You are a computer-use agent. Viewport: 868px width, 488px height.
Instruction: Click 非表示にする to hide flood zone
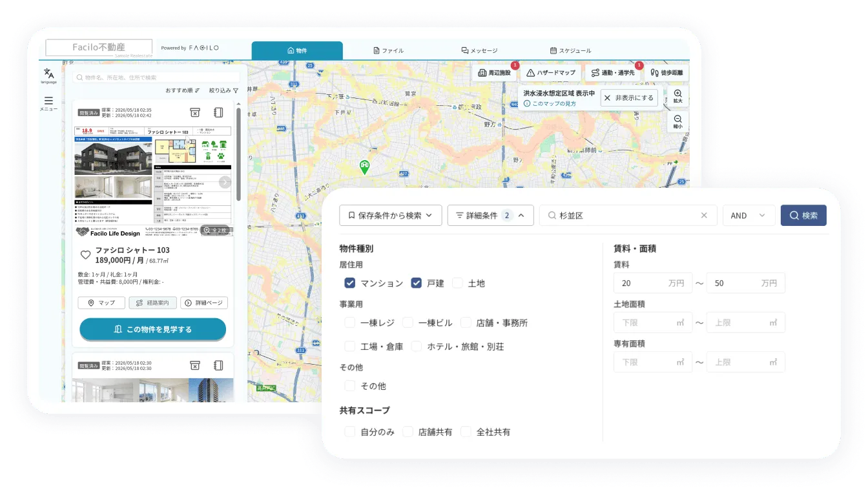coord(630,98)
